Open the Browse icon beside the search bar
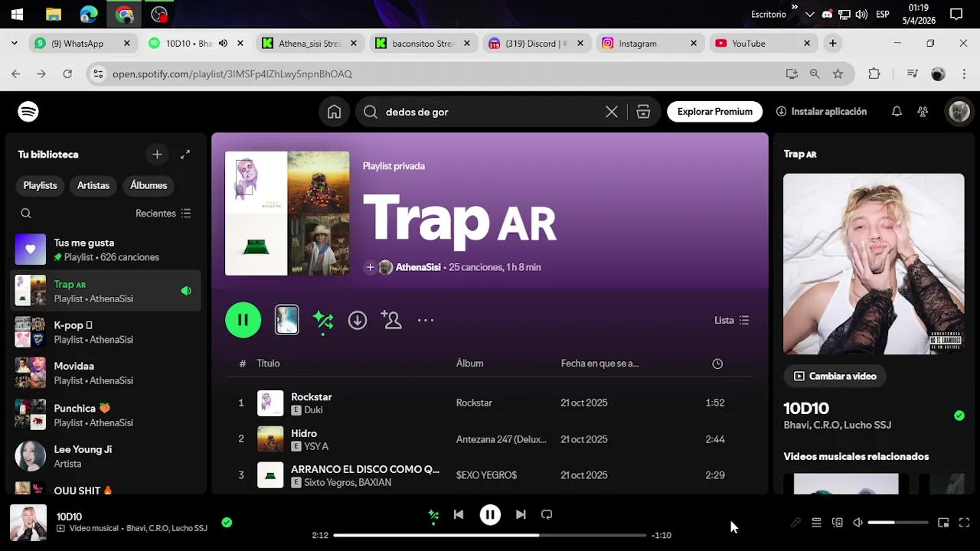980x551 pixels. 643,112
